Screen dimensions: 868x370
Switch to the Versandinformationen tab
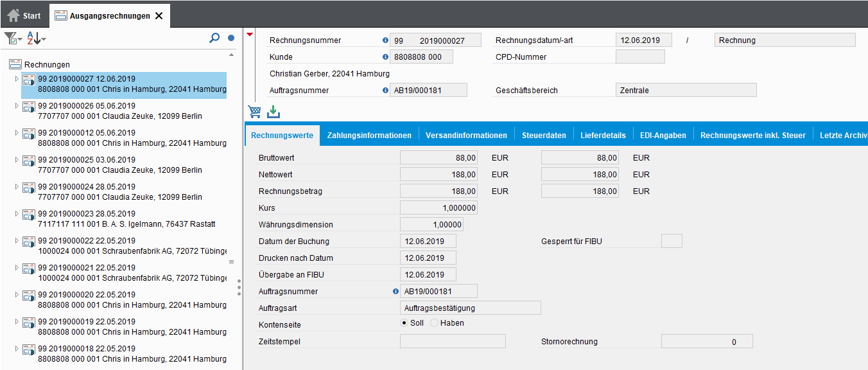[x=467, y=136]
